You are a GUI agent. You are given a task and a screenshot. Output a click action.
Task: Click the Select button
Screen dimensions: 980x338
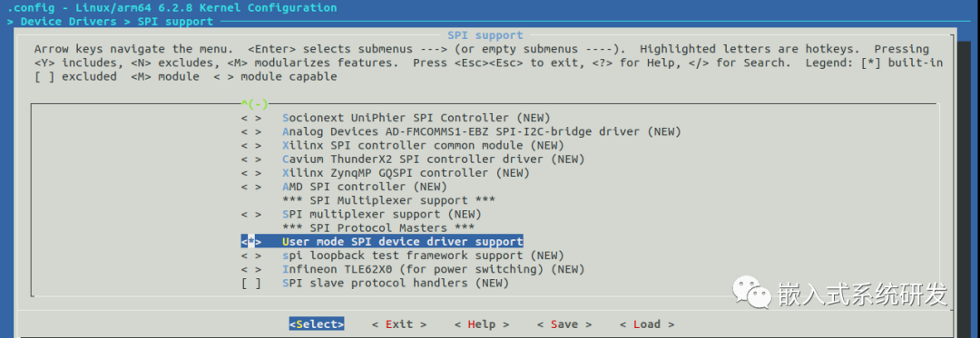[x=317, y=324]
